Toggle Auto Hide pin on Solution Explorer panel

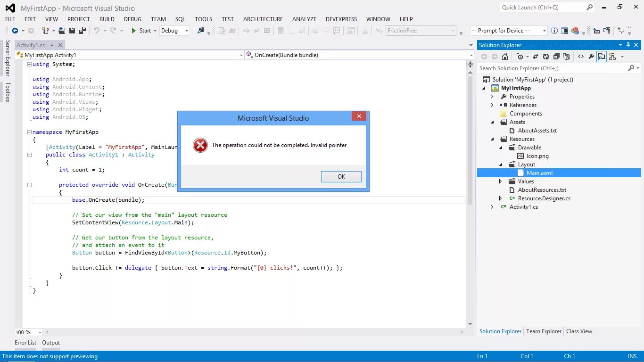point(628,45)
